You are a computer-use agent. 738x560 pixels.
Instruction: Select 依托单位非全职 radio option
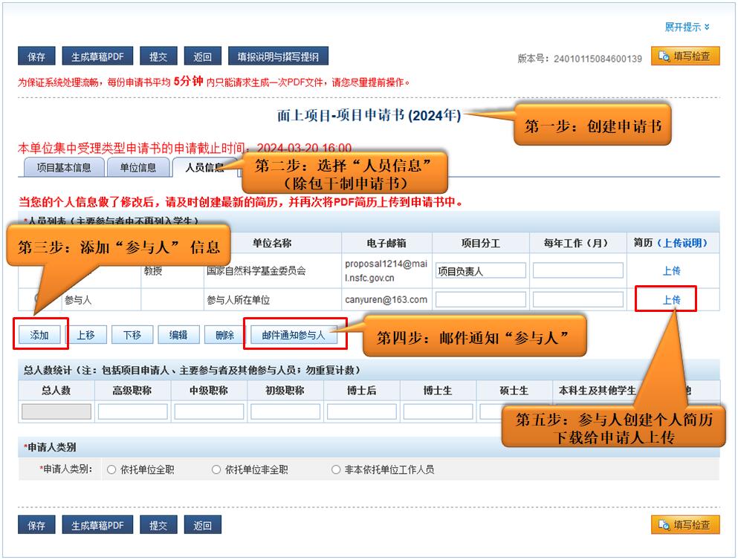coord(216,469)
